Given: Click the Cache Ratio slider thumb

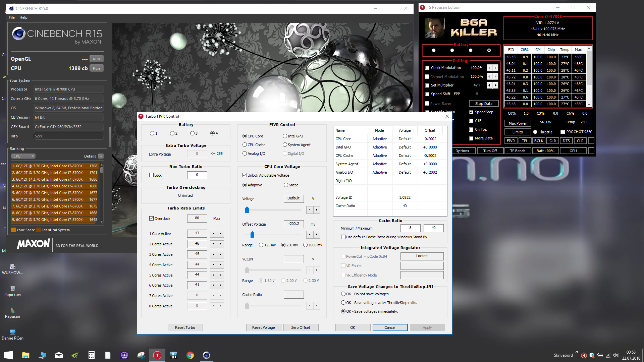Looking at the screenshot, I should point(247,305).
